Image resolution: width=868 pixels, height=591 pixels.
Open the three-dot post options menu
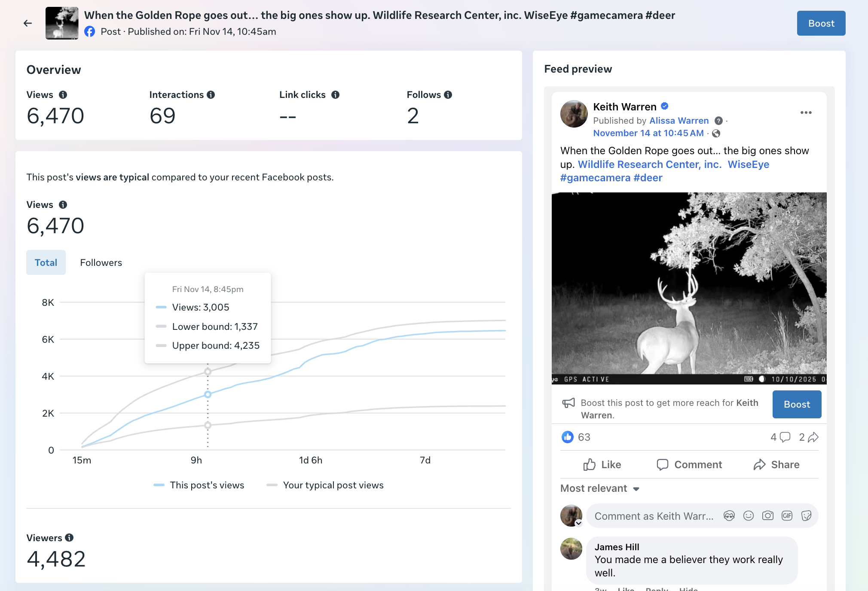[806, 113]
